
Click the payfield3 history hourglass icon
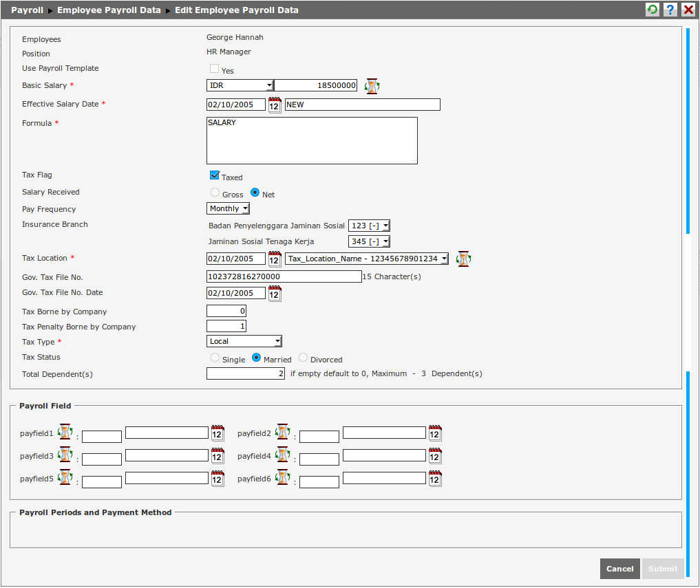click(65, 455)
